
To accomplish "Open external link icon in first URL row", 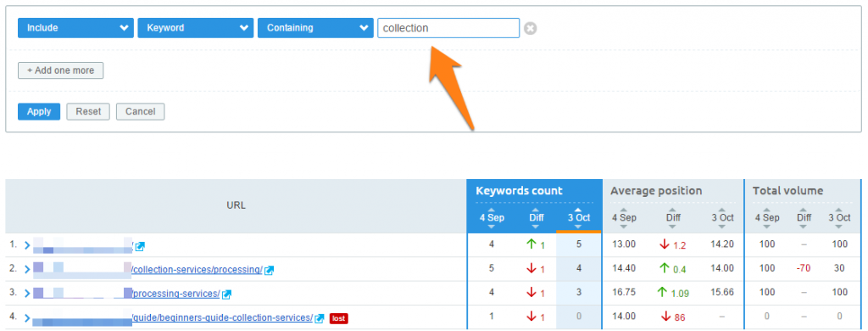I will 141,245.
